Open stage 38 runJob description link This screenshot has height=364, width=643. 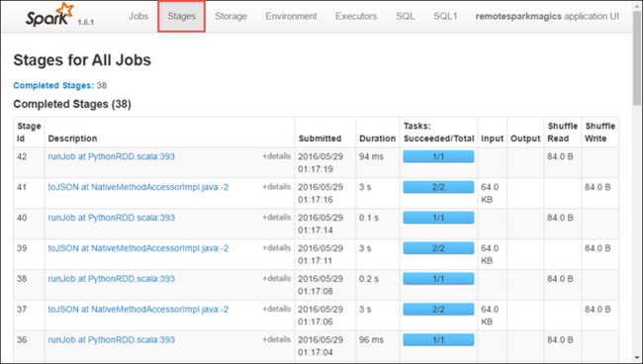click(111, 279)
